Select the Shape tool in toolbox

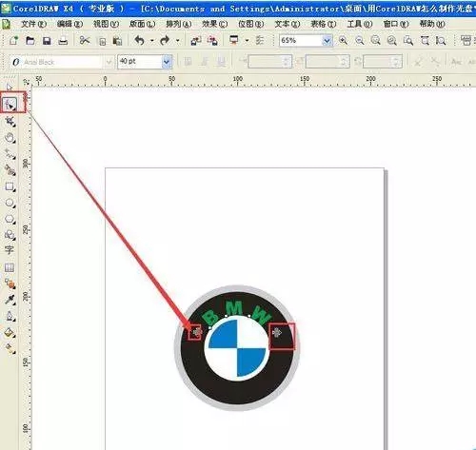click(10, 104)
